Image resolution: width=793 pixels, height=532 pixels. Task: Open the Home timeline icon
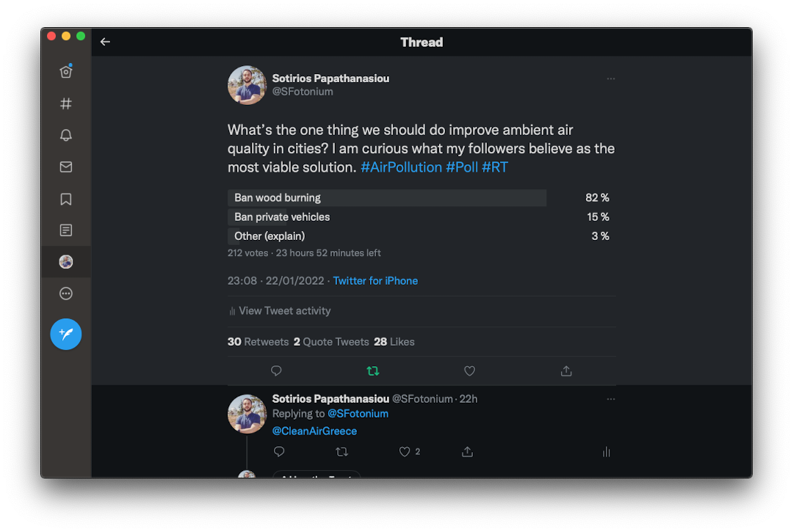66,72
